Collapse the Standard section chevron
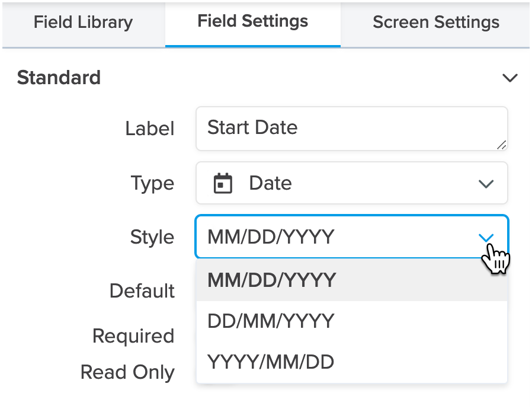The width and height of the screenshot is (532, 409). (509, 78)
